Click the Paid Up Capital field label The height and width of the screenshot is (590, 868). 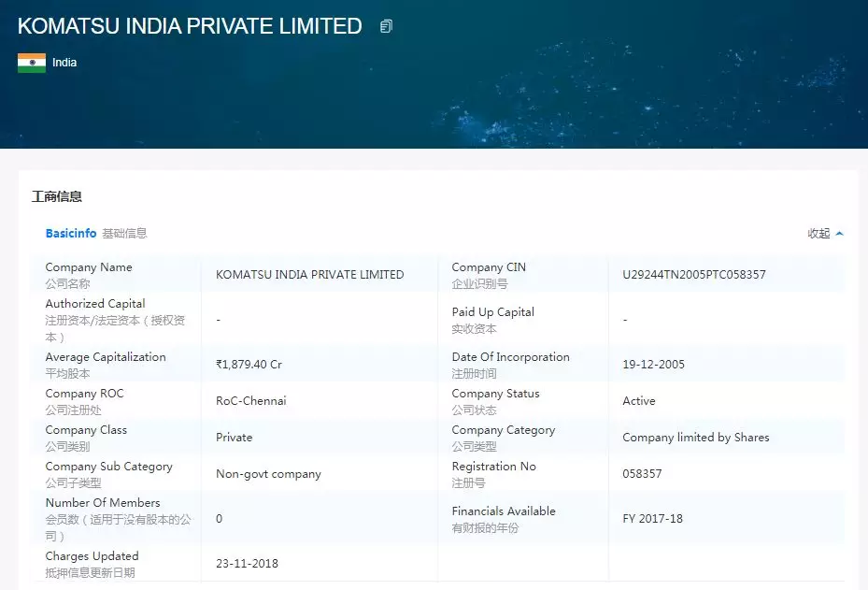(493, 312)
